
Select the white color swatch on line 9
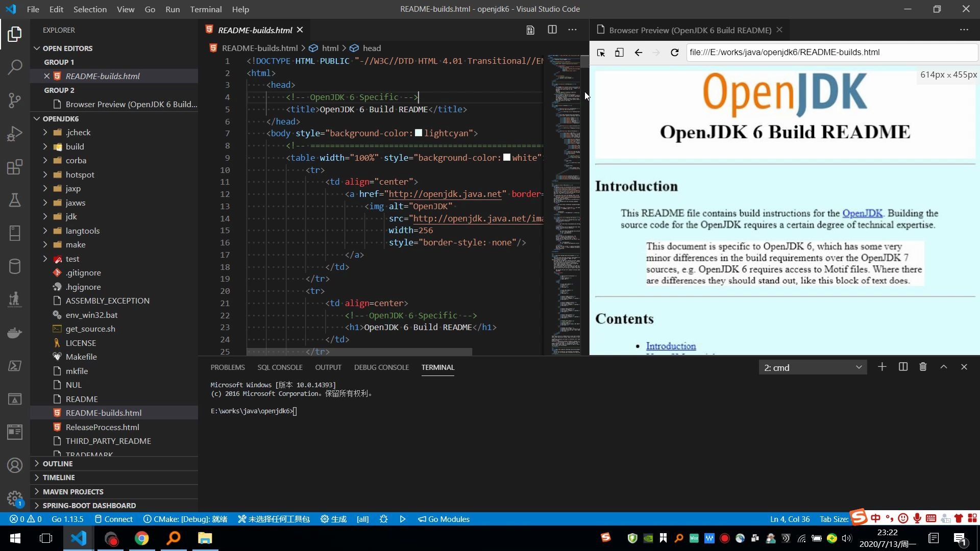[x=506, y=157]
